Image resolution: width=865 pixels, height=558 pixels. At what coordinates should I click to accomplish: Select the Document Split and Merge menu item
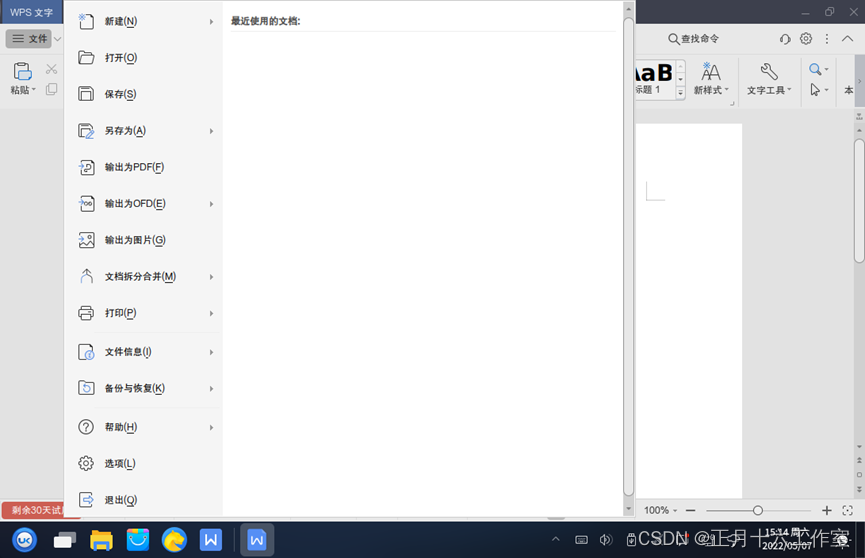point(140,277)
